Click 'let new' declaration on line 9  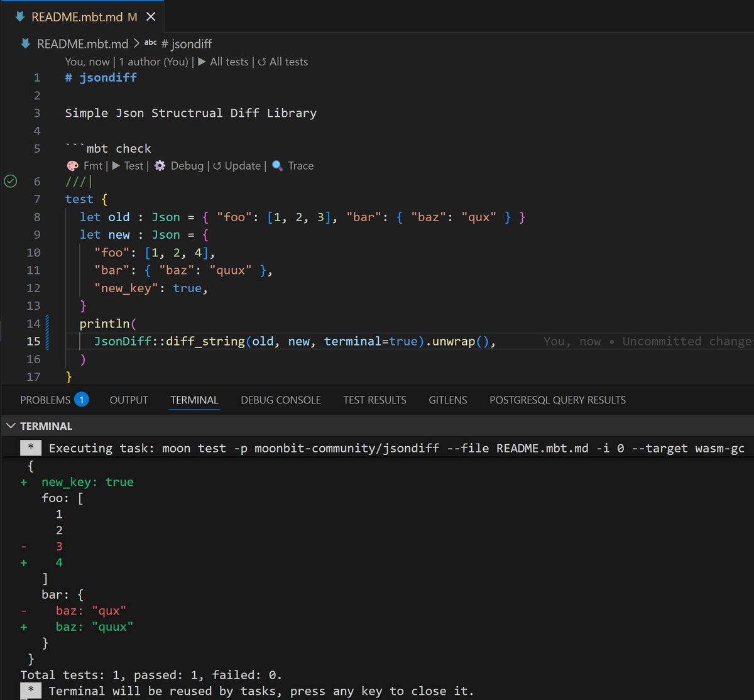[x=104, y=234]
